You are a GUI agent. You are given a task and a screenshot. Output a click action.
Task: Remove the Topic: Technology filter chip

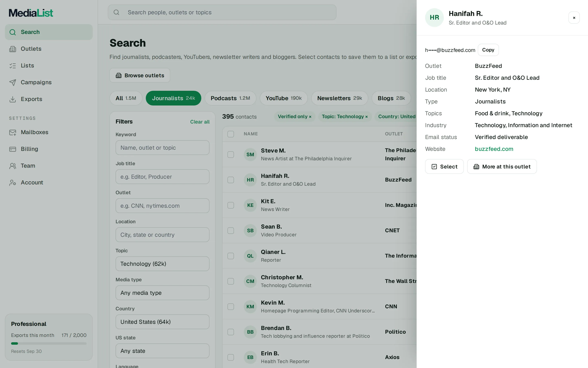pos(366,117)
